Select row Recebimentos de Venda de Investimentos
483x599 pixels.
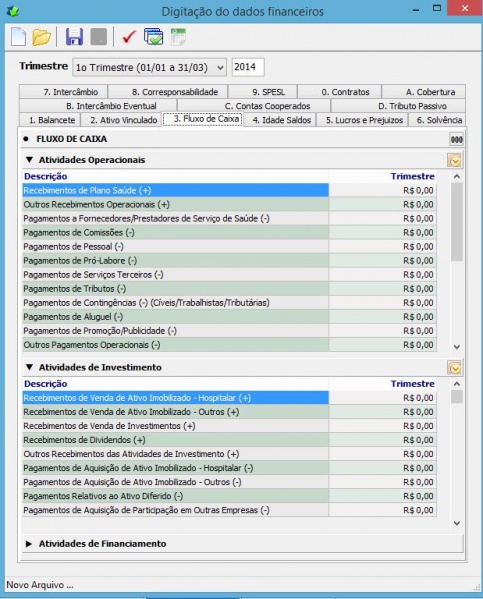coord(229,426)
